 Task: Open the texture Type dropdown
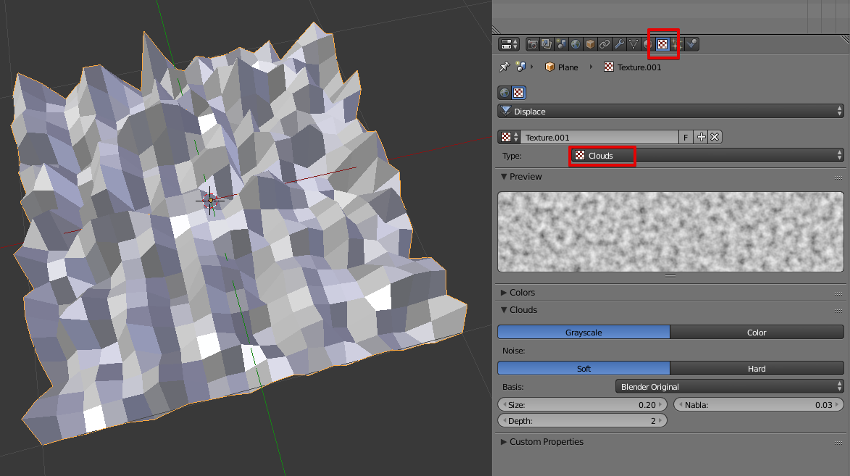coord(706,155)
